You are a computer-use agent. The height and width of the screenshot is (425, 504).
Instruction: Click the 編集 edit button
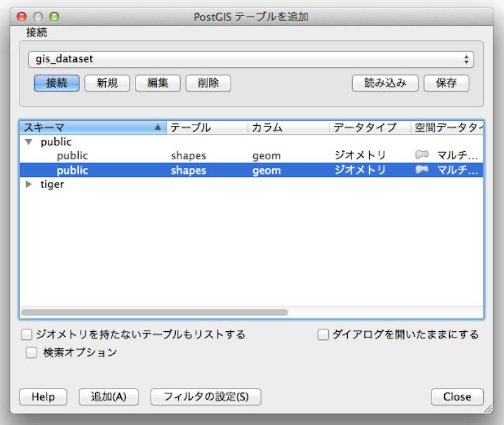point(157,83)
